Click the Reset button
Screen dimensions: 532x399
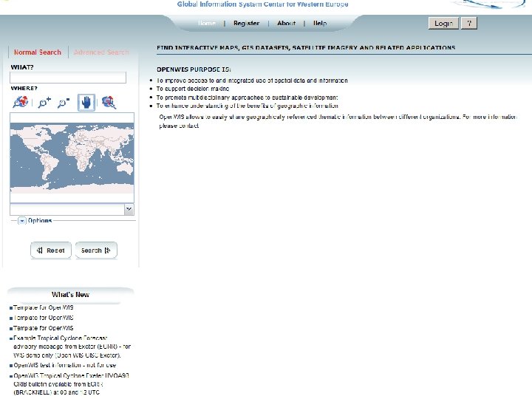pos(51,250)
